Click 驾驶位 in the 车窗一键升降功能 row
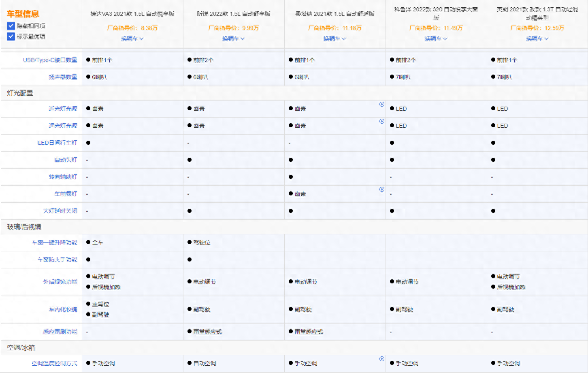This screenshot has width=588, height=373. click(202, 242)
